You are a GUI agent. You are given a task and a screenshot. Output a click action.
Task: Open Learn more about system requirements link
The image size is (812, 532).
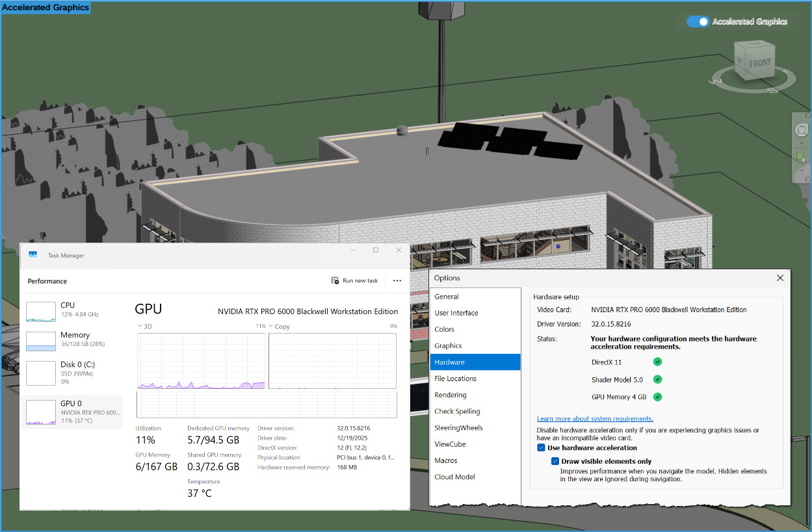[595, 419]
